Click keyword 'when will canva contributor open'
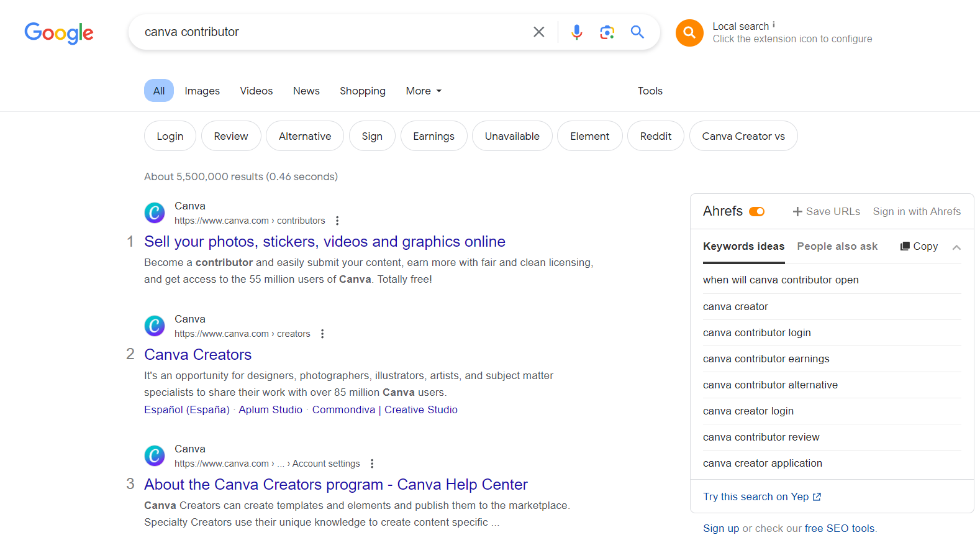980x540 pixels. click(781, 280)
